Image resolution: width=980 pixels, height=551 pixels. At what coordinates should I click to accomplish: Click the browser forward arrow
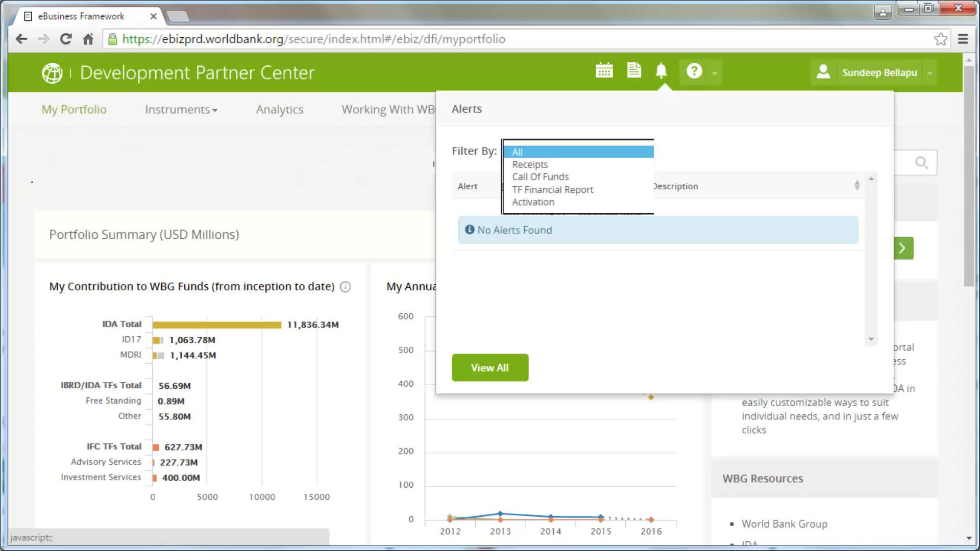point(43,39)
